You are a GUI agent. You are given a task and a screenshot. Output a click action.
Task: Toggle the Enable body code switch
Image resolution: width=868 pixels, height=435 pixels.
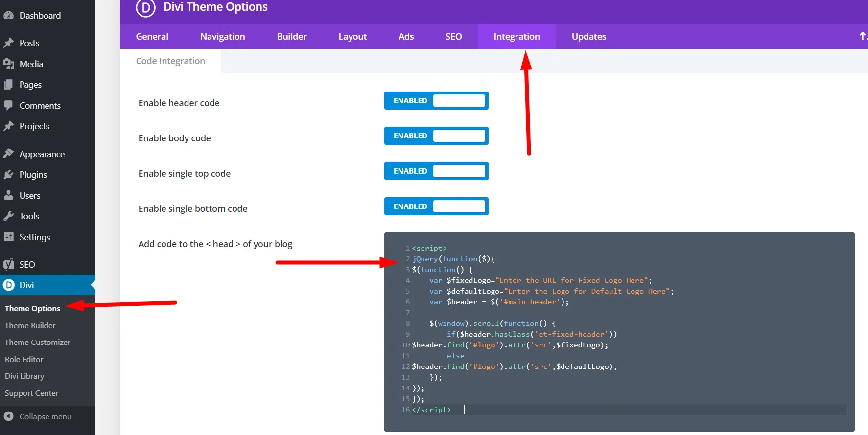pyautogui.click(x=436, y=136)
